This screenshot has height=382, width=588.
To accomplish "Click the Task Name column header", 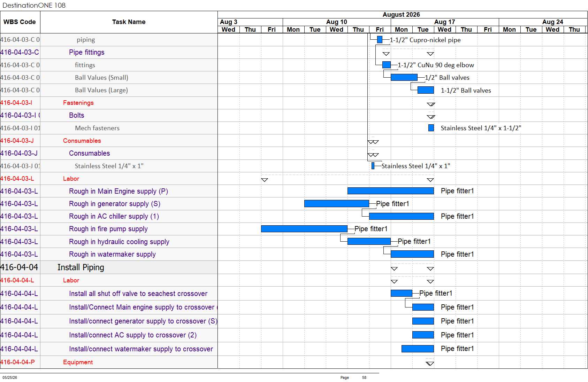I will pyautogui.click(x=129, y=22).
